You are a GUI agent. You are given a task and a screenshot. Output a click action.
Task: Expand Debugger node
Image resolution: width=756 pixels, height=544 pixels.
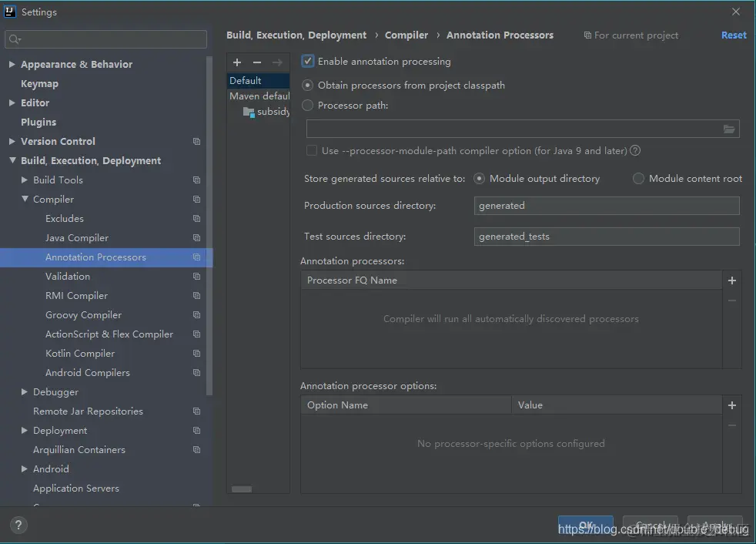(25, 392)
